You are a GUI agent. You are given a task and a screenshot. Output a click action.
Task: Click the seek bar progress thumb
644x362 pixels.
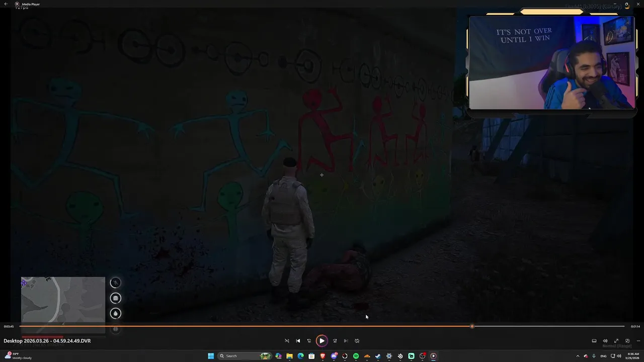[x=472, y=326]
